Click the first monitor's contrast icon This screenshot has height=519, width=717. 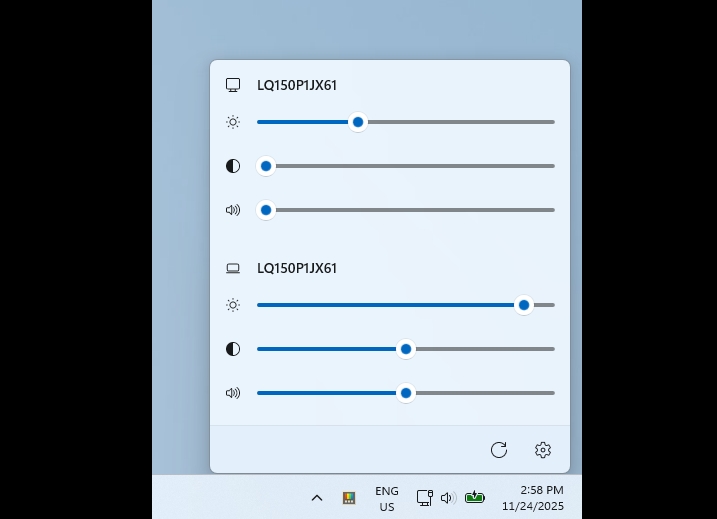pos(233,166)
